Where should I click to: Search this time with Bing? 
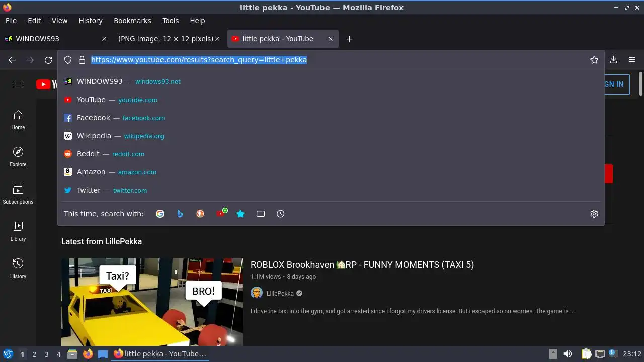tap(180, 214)
